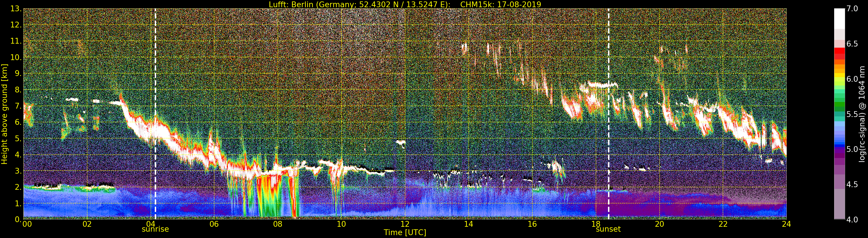The image size is (868, 238).
Task: Select the "Height above ground [km]" axis label
Action: click(x=4, y=114)
